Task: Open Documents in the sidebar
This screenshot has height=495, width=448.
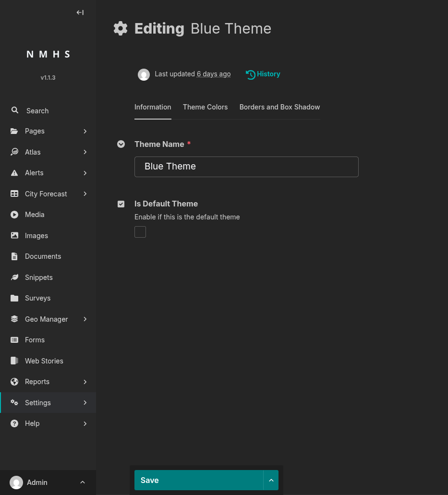Action: point(48,256)
